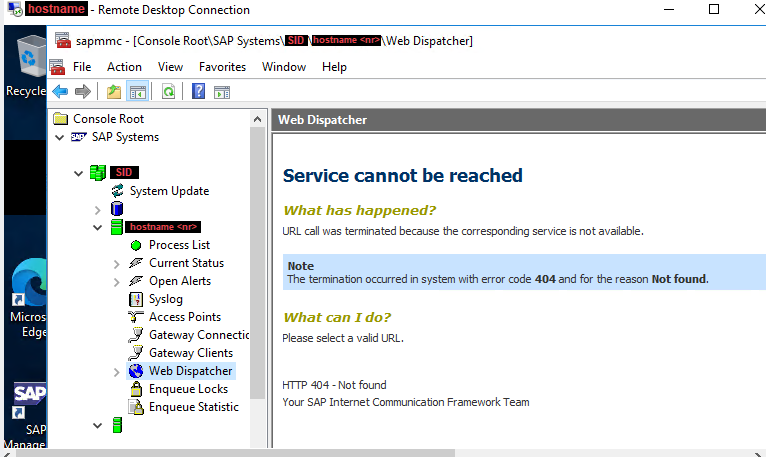Click the bottom horizontal scrollbar thumb
This screenshot has height=457, width=766.
pyautogui.click(x=235, y=453)
